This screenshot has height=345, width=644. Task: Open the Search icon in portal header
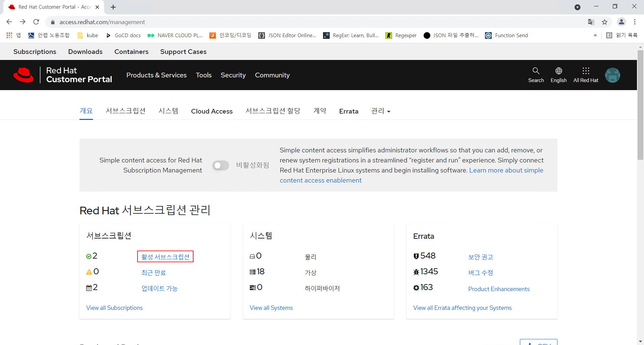tap(536, 75)
